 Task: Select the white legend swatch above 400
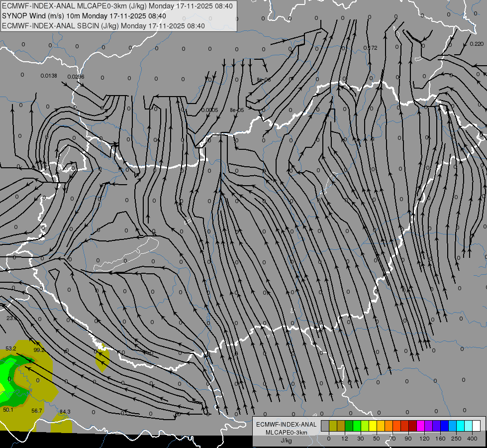[477, 426]
